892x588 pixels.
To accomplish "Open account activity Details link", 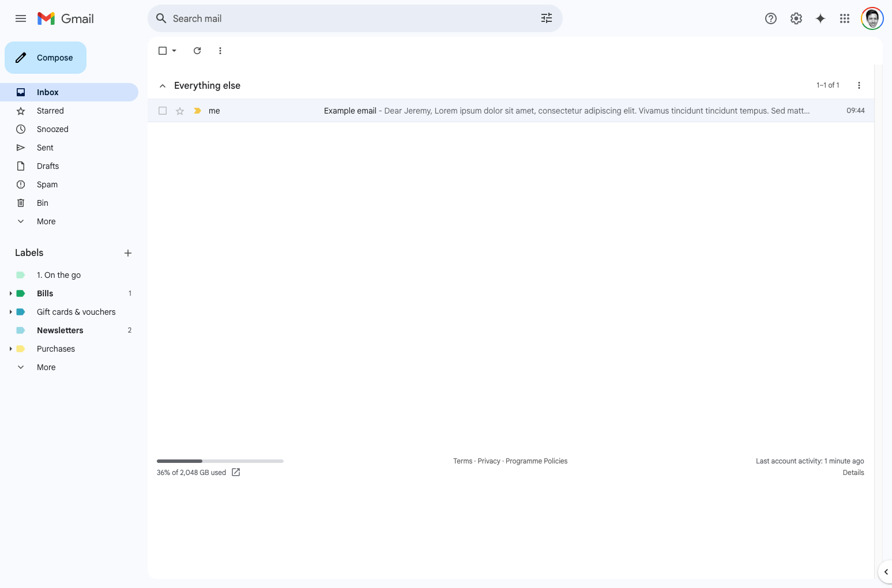I will click(x=853, y=473).
